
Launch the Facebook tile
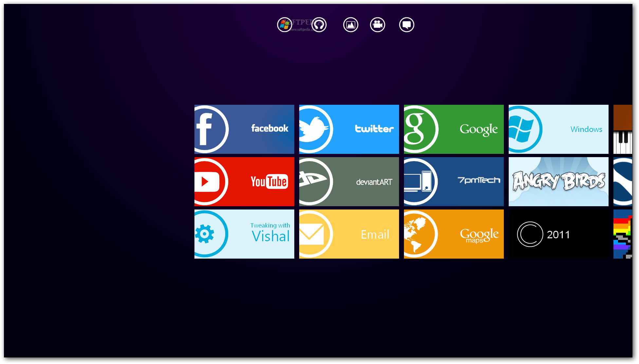(x=244, y=129)
